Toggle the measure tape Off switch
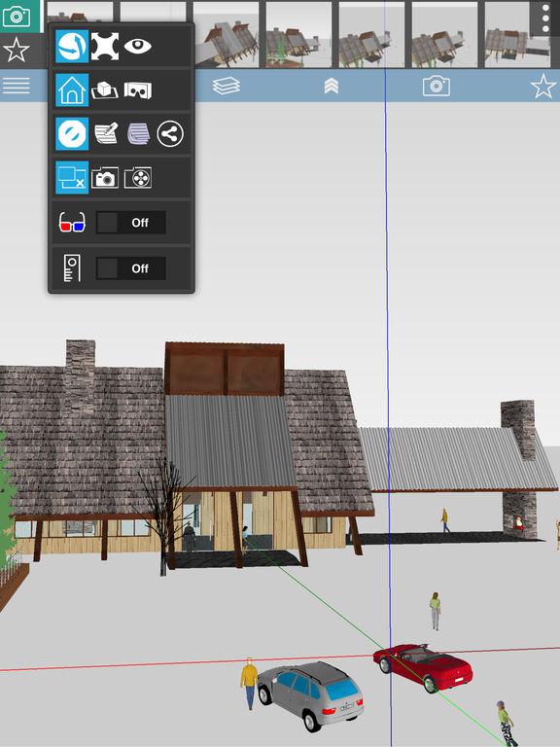 (x=131, y=268)
